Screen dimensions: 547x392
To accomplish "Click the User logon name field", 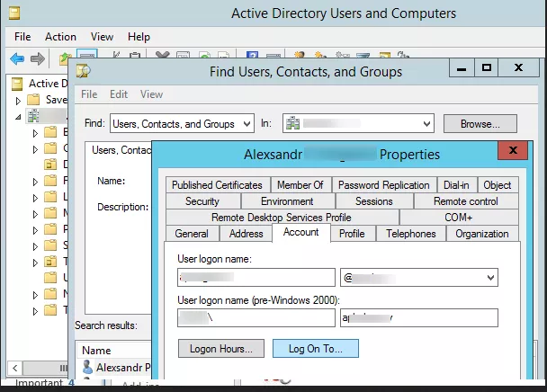I will [256, 278].
